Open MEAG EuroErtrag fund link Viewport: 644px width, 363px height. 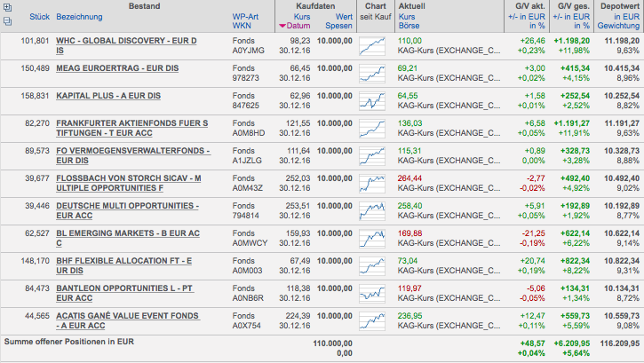click(117, 68)
